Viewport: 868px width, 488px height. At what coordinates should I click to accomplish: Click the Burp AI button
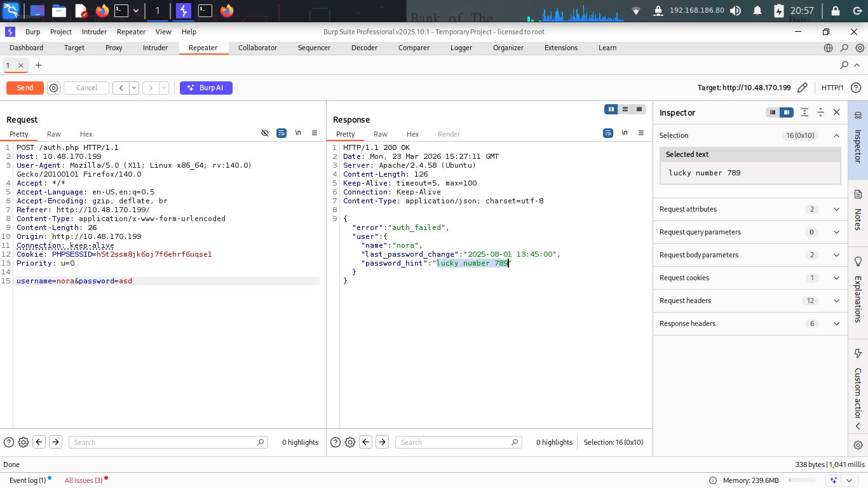[x=206, y=88]
